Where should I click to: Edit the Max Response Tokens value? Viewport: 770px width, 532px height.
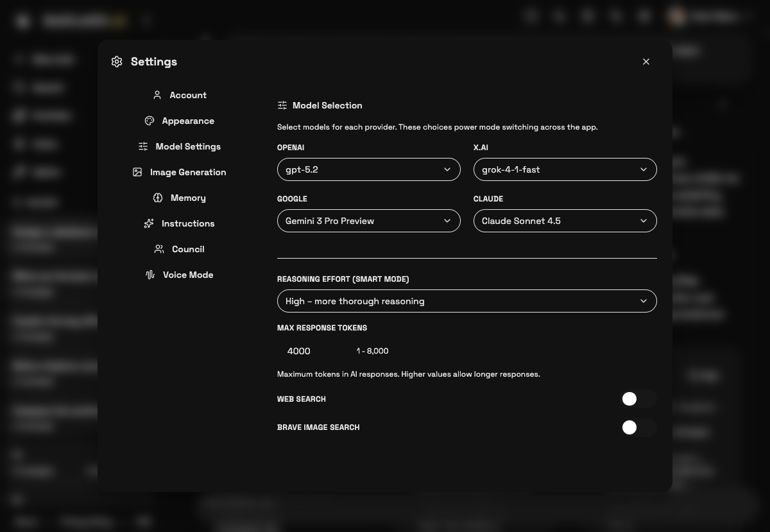pyautogui.click(x=299, y=351)
